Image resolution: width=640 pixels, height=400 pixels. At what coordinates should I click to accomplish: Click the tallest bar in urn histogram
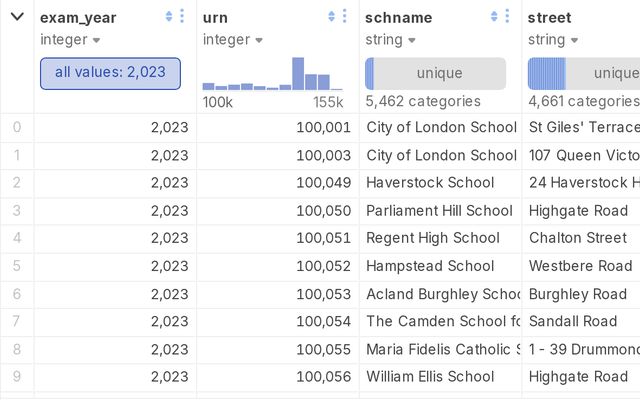point(297,74)
